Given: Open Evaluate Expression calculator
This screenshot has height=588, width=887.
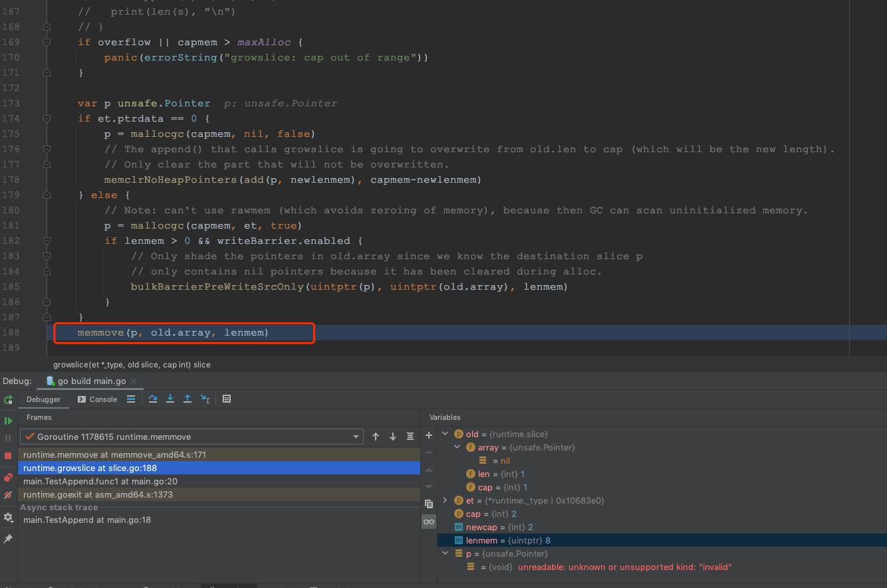Looking at the screenshot, I should [x=227, y=399].
